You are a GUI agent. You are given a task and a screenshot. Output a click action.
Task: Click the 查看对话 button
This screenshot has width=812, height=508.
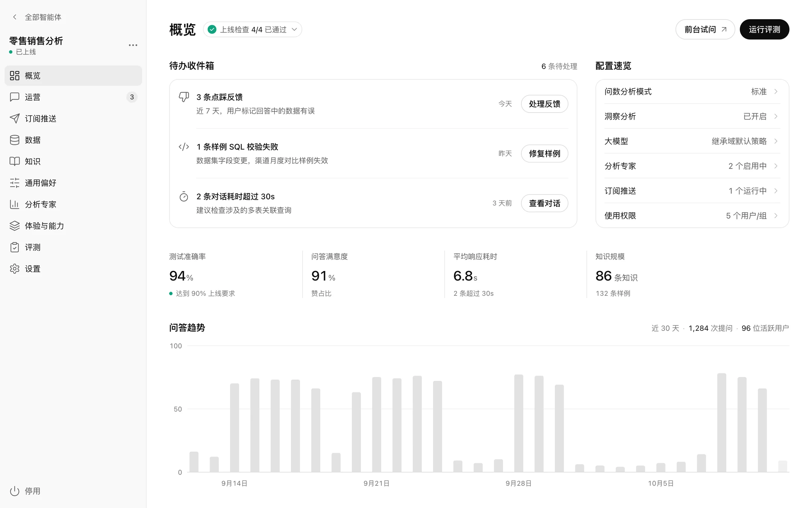pyautogui.click(x=544, y=203)
